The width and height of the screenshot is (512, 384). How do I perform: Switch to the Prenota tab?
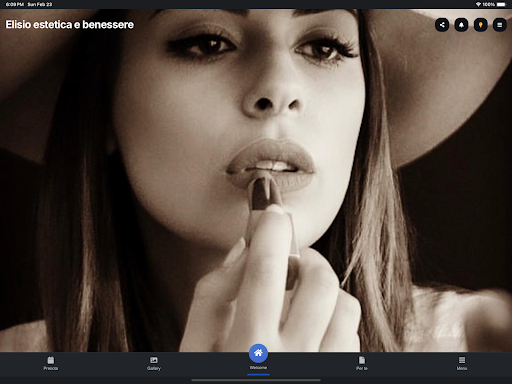pos(51,363)
